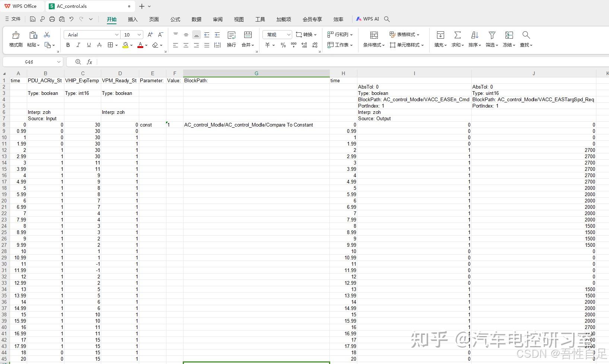
Task: Toggle bold formatting
Action: (x=68, y=45)
